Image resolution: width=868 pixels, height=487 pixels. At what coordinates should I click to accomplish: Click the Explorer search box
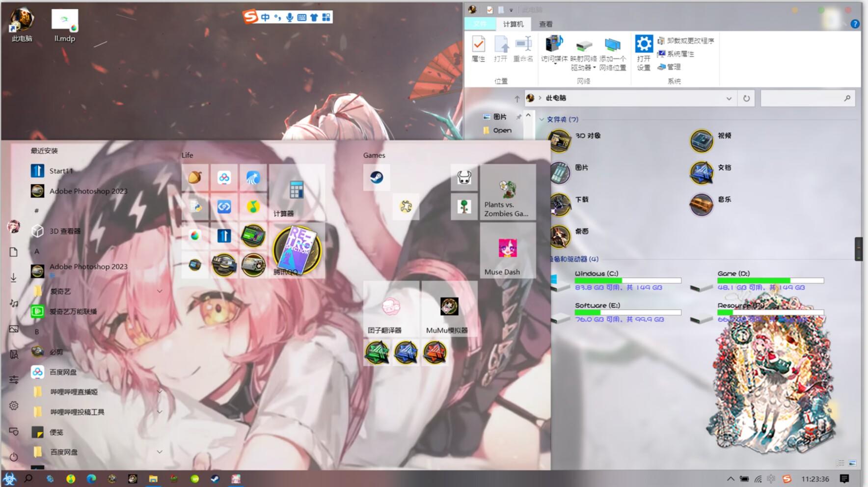[808, 98]
